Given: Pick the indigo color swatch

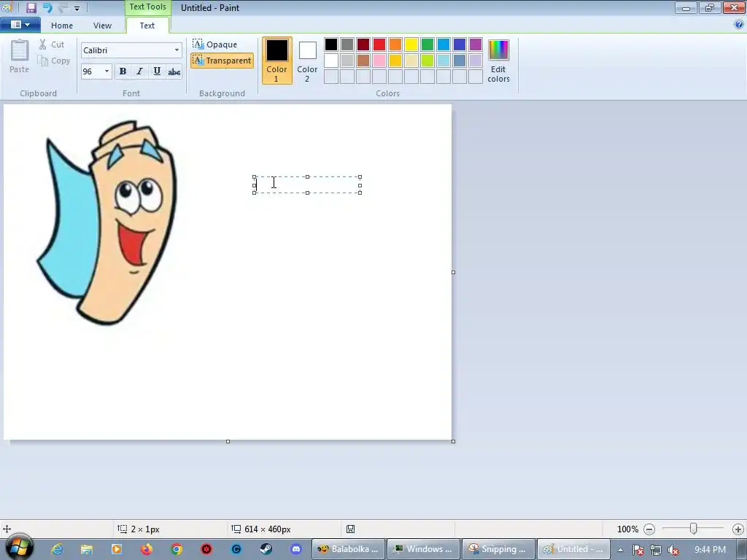Looking at the screenshot, I should [460, 44].
